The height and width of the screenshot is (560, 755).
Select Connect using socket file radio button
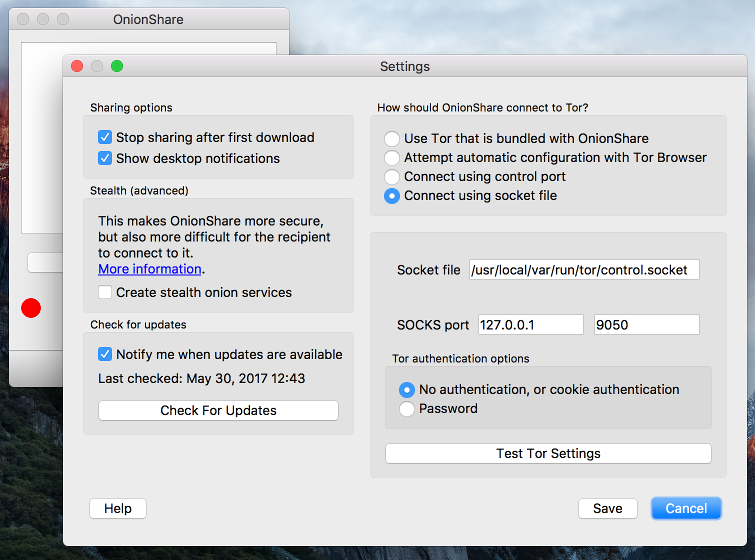(391, 196)
